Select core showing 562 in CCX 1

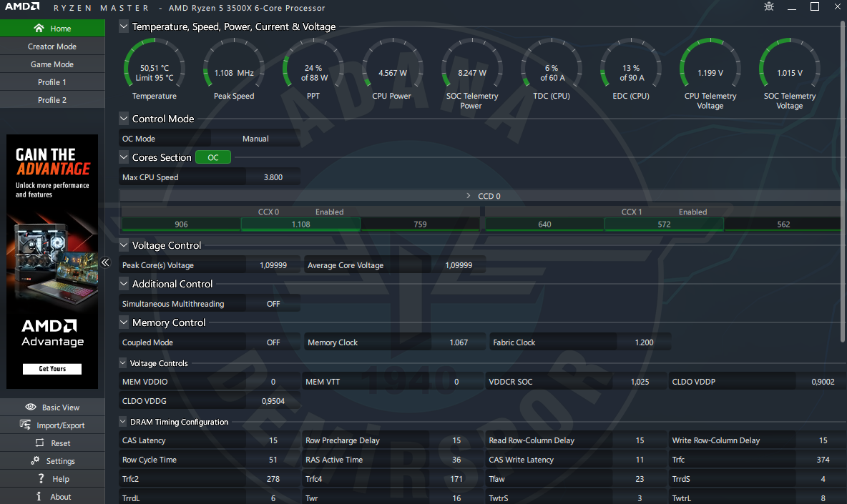783,224
